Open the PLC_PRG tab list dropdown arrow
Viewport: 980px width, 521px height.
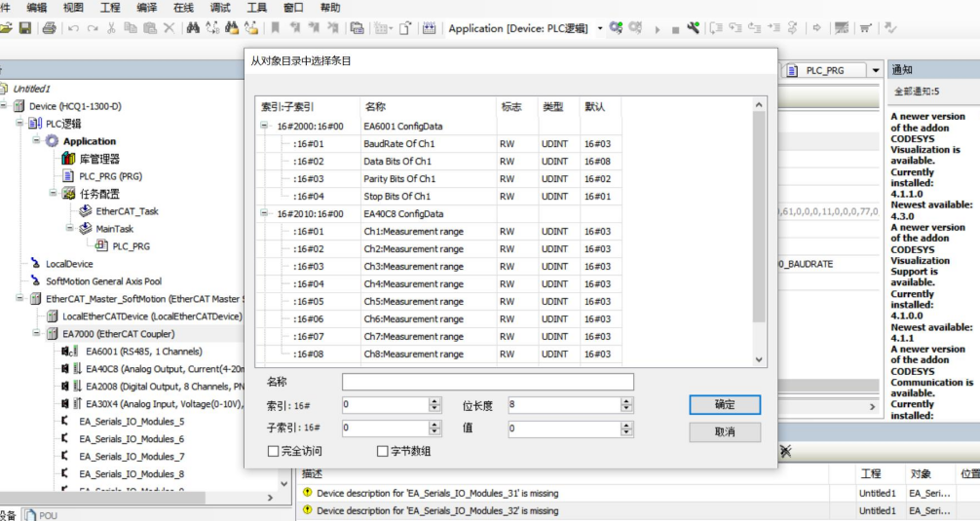tap(876, 70)
